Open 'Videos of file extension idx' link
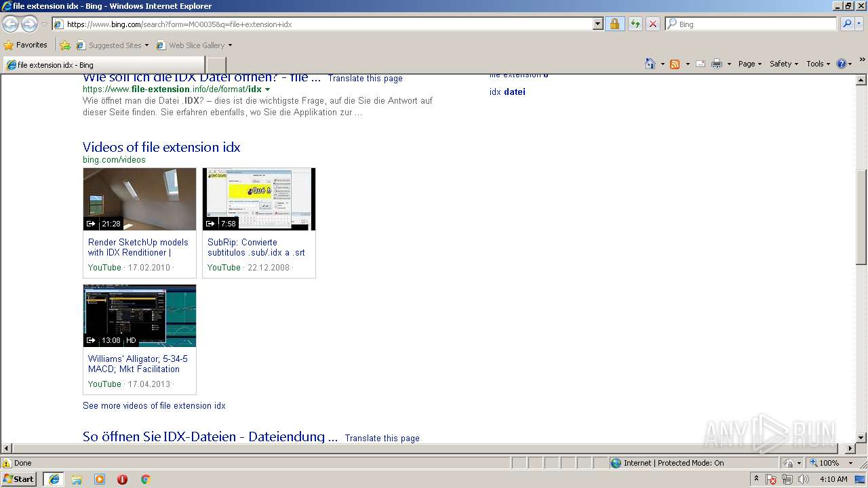868x488 pixels. [x=161, y=147]
